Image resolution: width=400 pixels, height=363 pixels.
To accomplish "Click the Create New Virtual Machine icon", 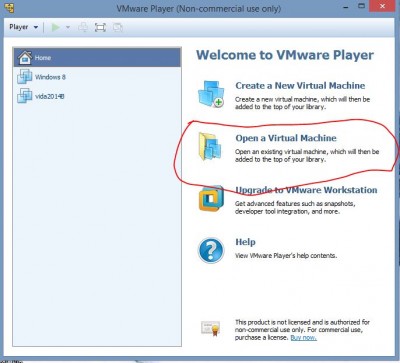I will pos(211,94).
